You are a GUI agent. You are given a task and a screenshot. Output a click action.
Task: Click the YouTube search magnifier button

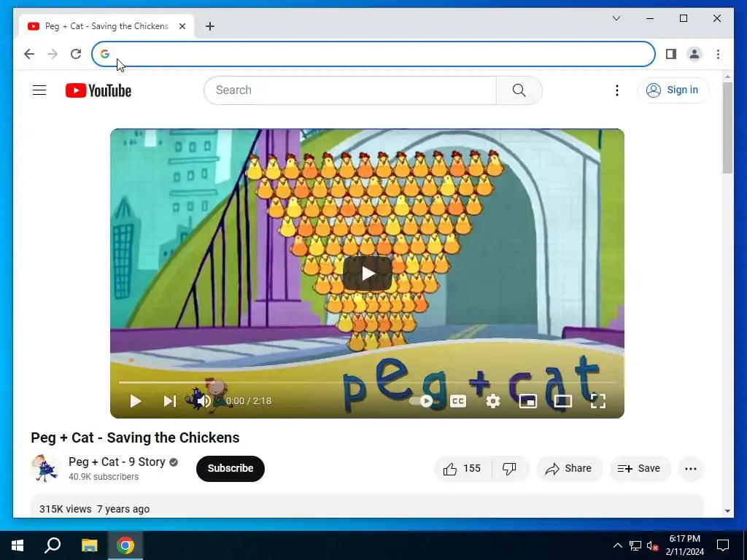point(519,90)
